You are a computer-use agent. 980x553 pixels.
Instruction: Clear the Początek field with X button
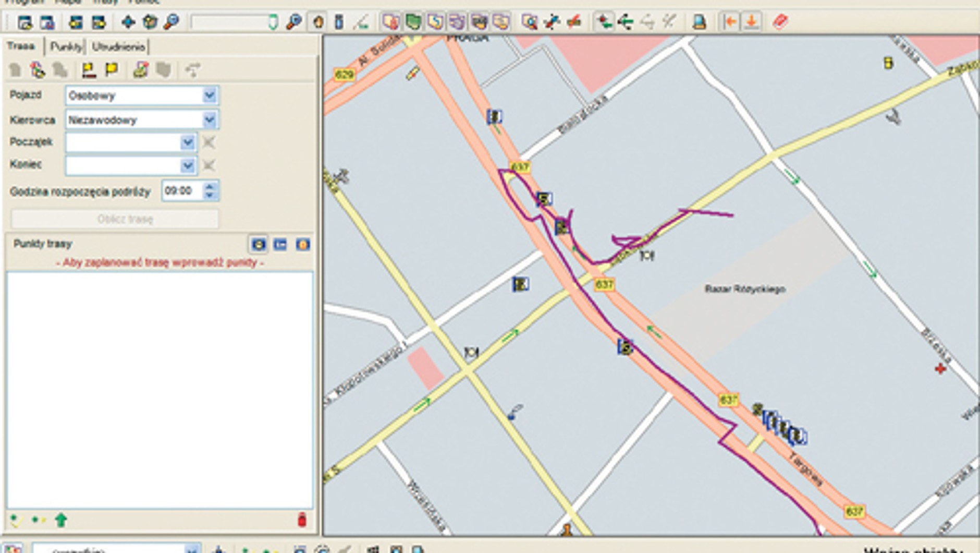[x=209, y=142]
